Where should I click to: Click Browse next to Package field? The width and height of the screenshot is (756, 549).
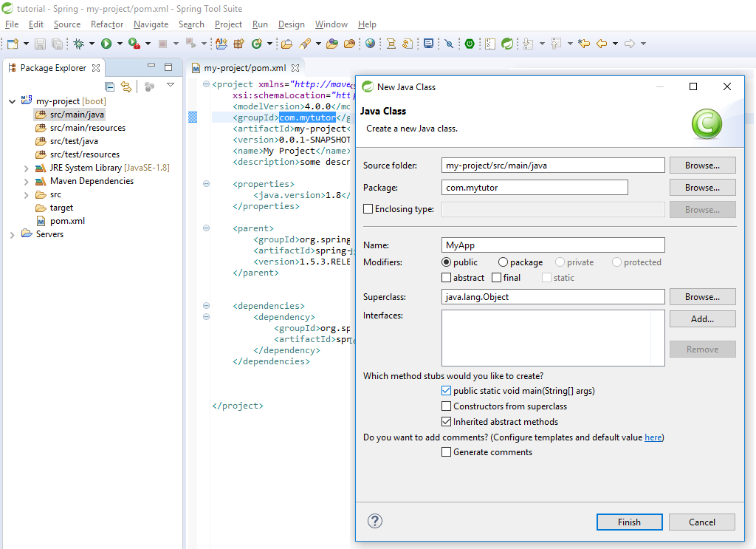(x=703, y=188)
